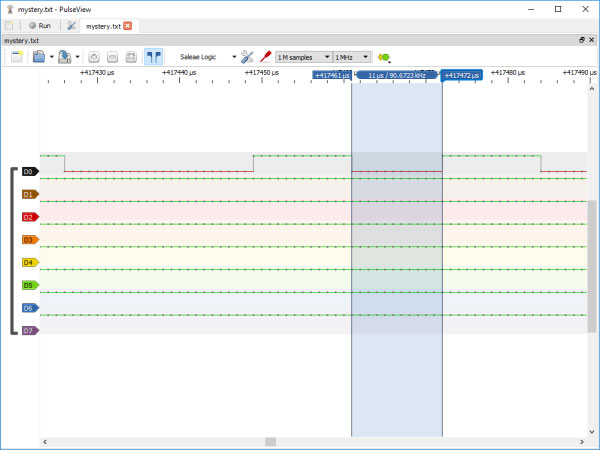
Task: Click the vertical scrollbar down arrow
Action: pyautogui.click(x=592, y=432)
